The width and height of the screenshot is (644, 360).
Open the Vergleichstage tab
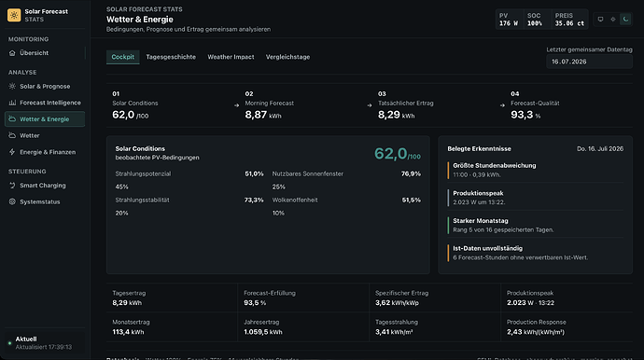tap(287, 57)
